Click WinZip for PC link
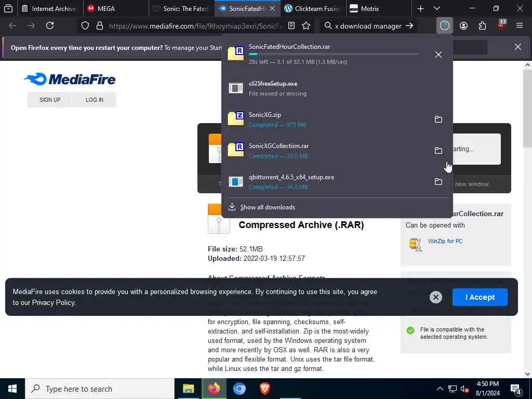 pos(445,241)
